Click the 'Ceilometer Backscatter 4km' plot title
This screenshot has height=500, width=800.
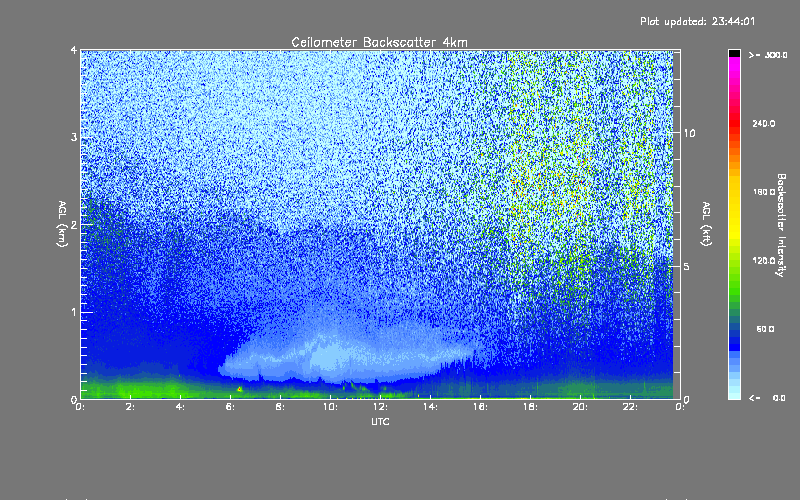tap(379, 42)
